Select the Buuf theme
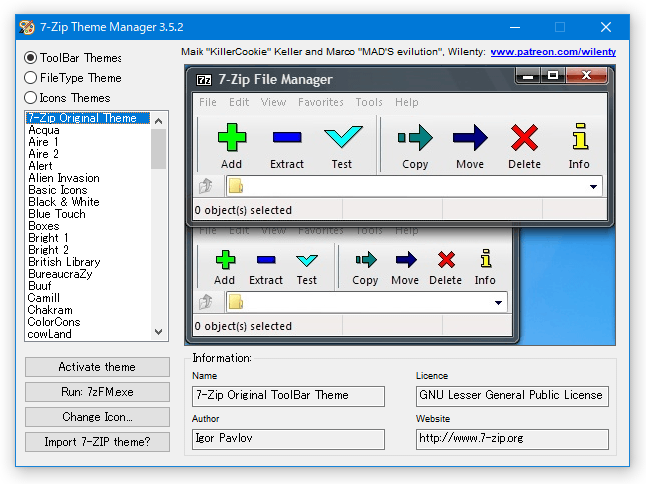The height and width of the screenshot is (484, 646). (x=88, y=286)
